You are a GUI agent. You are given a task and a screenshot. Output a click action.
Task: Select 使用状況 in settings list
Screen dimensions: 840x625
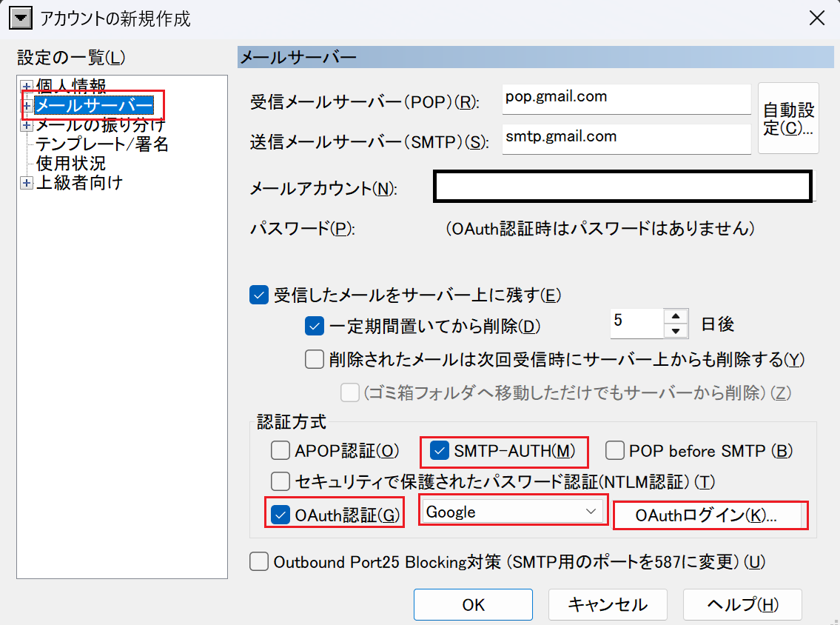[71, 163]
